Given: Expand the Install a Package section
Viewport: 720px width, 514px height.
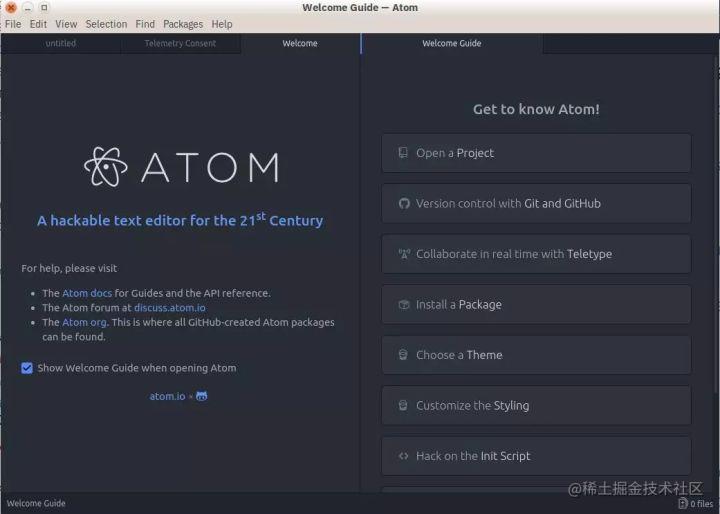Looking at the screenshot, I should (536, 305).
